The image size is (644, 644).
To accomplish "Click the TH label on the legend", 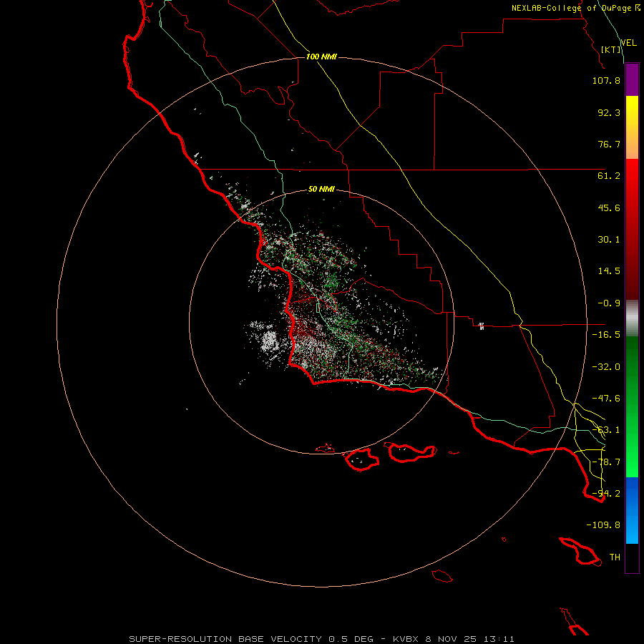I will (615, 557).
